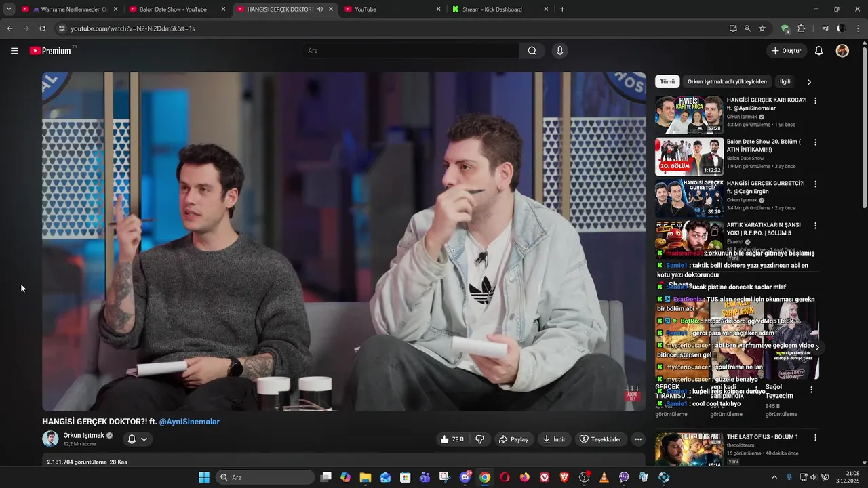
Task: Select Orkun Işıtmak adlı yükleyiciden chip
Action: [x=727, y=81]
